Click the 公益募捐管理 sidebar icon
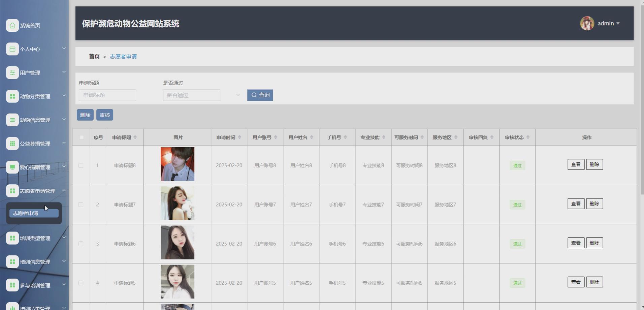Screen dimensions: 644x310 pos(12,143)
